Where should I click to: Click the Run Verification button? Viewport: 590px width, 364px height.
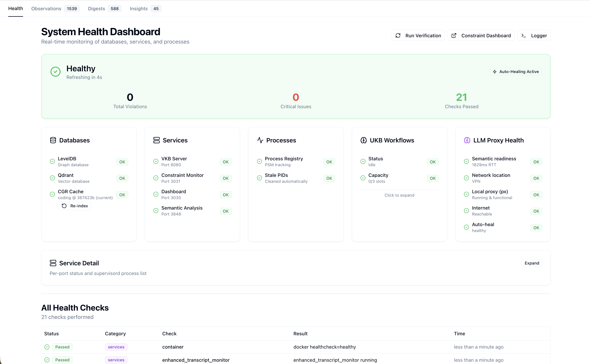pyautogui.click(x=418, y=36)
